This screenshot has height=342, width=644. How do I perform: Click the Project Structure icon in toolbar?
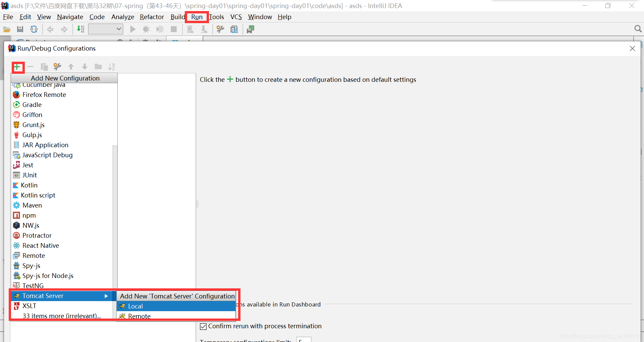234,30
